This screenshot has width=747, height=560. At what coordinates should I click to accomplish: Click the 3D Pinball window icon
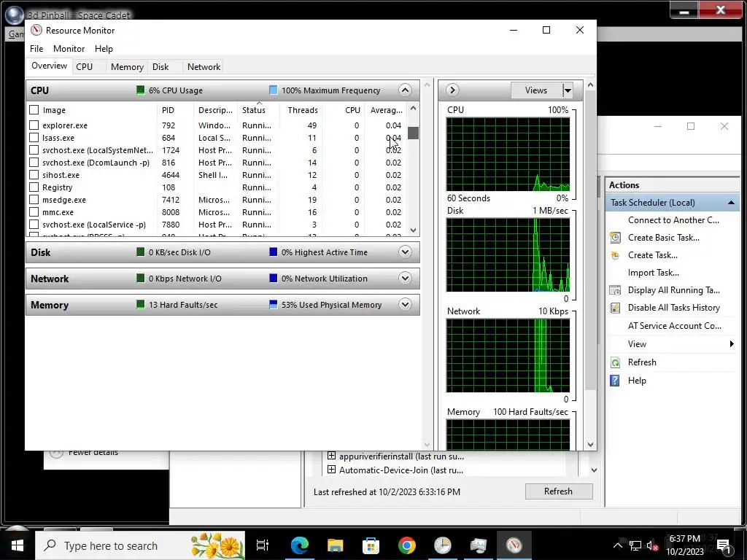coord(15,15)
